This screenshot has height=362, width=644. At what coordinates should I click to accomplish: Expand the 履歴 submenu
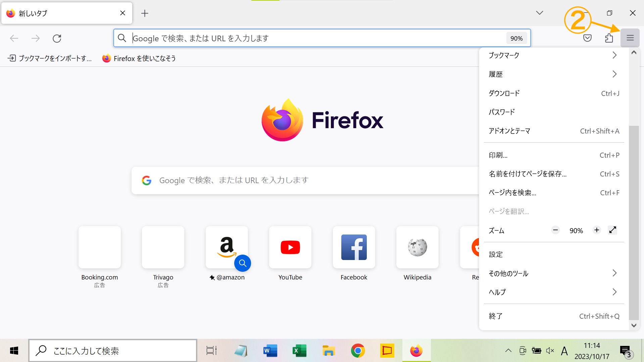click(554, 74)
